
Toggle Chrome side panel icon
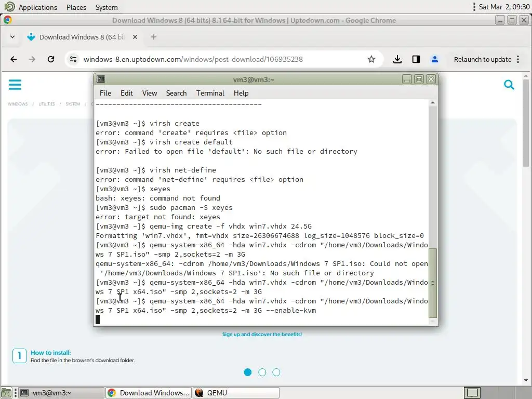(x=416, y=59)
